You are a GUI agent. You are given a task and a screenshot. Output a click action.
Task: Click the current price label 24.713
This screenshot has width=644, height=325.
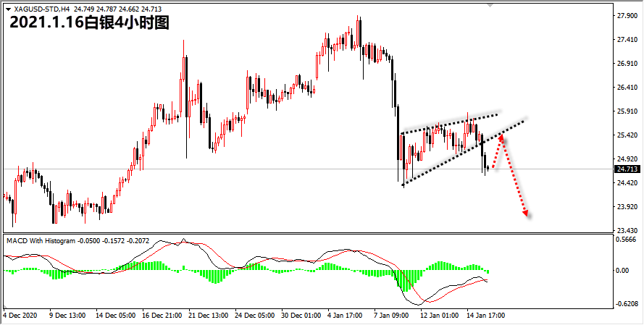coord(627,169)
